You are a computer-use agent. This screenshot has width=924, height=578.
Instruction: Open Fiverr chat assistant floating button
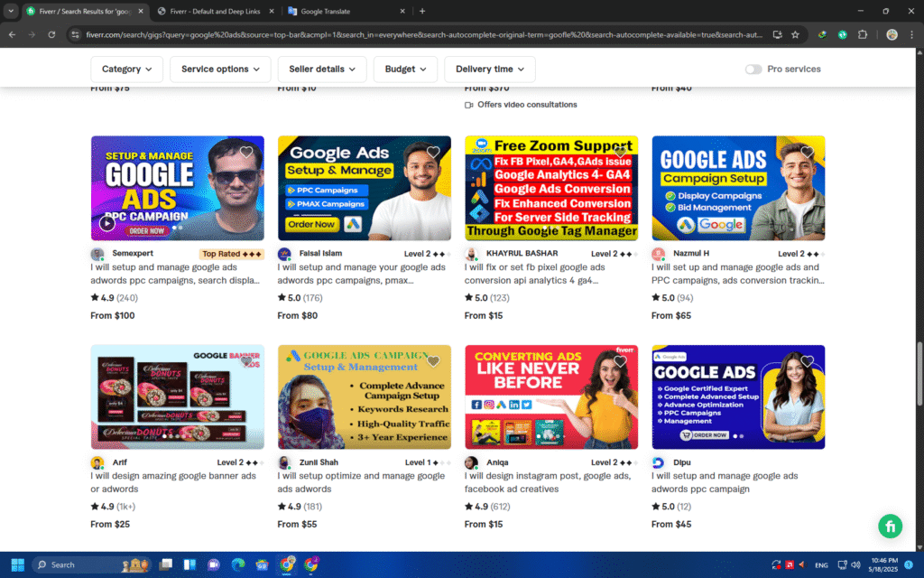890,527
